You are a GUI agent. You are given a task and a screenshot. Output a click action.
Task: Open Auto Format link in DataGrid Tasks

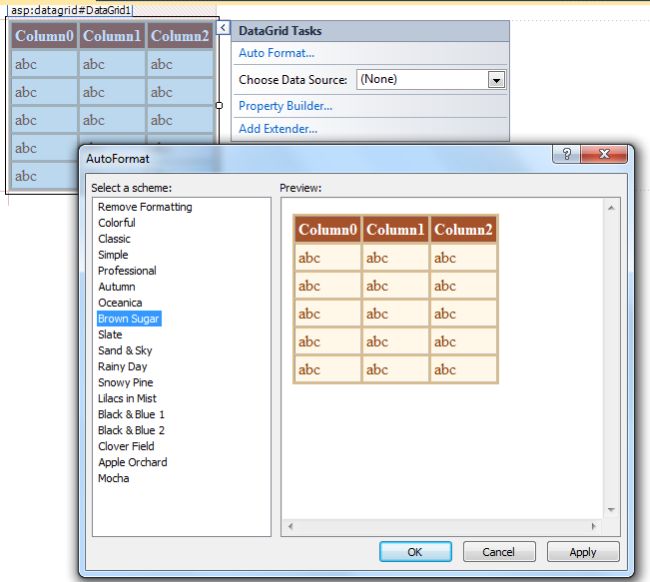point(276,53)
